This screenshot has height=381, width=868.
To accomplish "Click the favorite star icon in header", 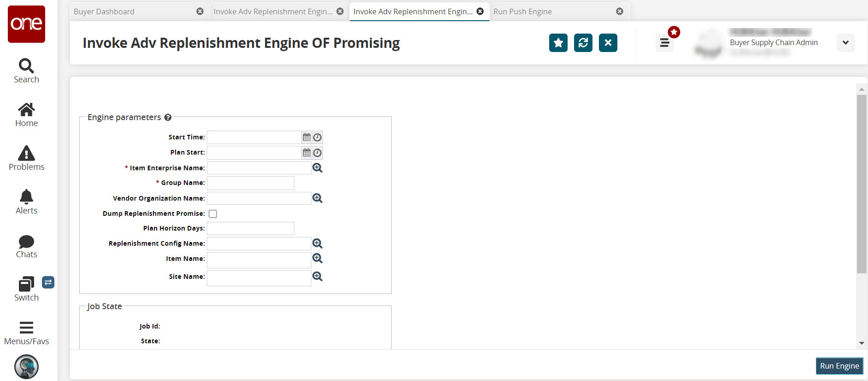I will 558,43.
